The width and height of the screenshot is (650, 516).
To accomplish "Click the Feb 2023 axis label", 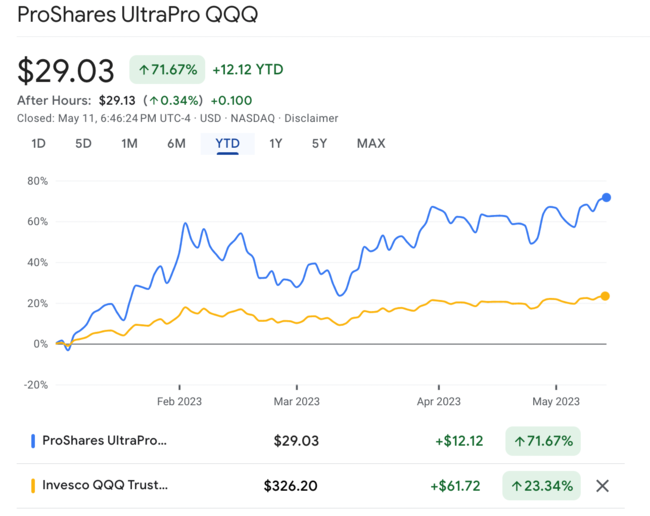I will [179, 401].
